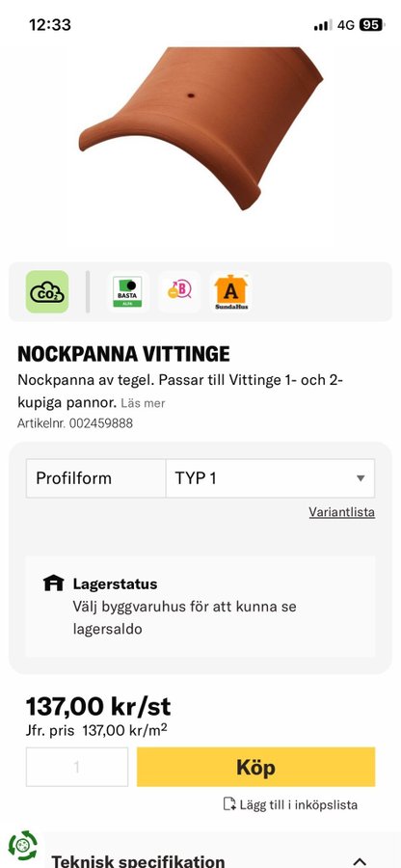401x868 pixels.
Task: Tap the green cookie settings icon
Action: pos(23,845)
